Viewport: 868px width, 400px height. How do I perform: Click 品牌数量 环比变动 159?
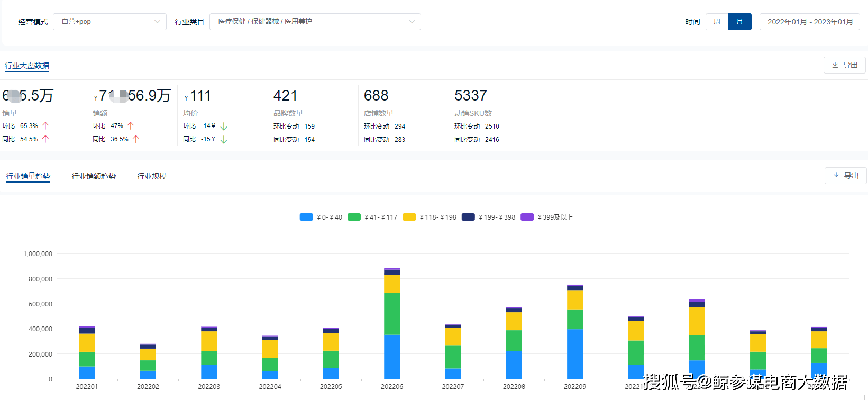click(x=294, y=126)
